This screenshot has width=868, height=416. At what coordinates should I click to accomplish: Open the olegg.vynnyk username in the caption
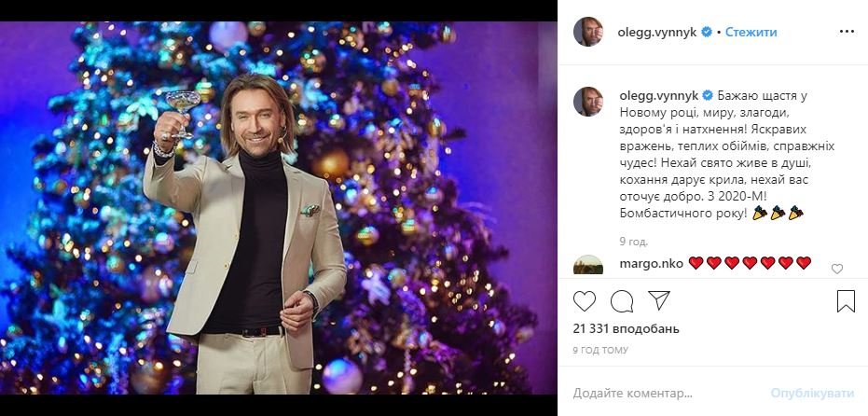coord(657,95)
